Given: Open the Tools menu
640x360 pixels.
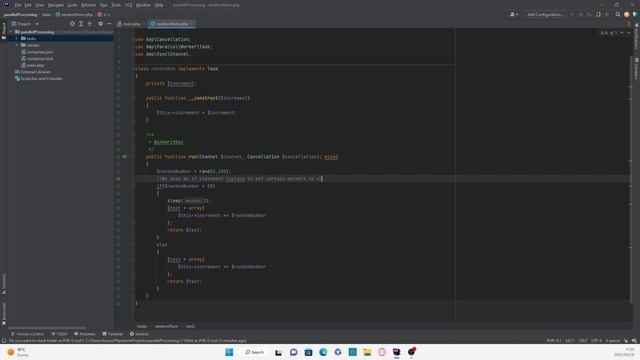Looking at the screenshot, I should click(116, 5).
